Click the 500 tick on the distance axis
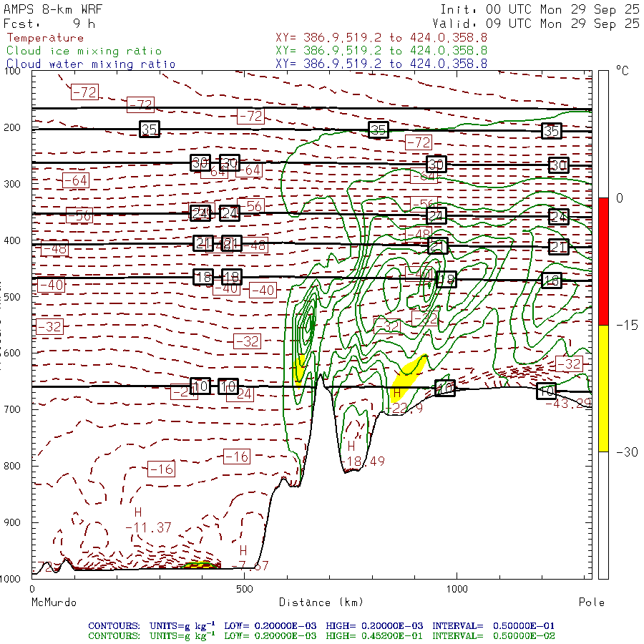 tap(244, 589)
